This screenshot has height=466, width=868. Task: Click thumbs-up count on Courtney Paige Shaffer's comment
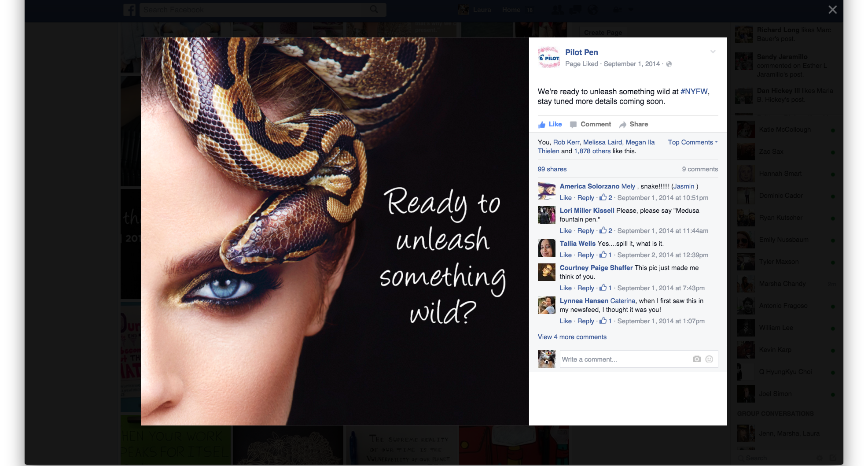606,288
